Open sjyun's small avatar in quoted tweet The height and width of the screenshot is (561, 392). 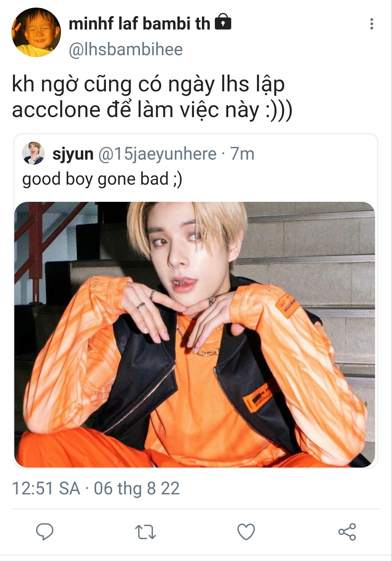(x=33, y=153)
